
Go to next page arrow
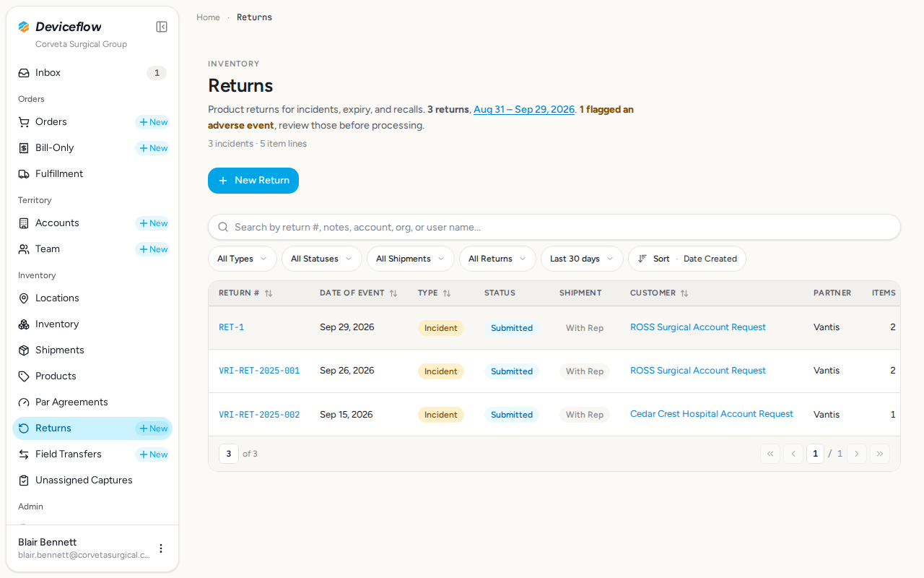tap(857, 454)
